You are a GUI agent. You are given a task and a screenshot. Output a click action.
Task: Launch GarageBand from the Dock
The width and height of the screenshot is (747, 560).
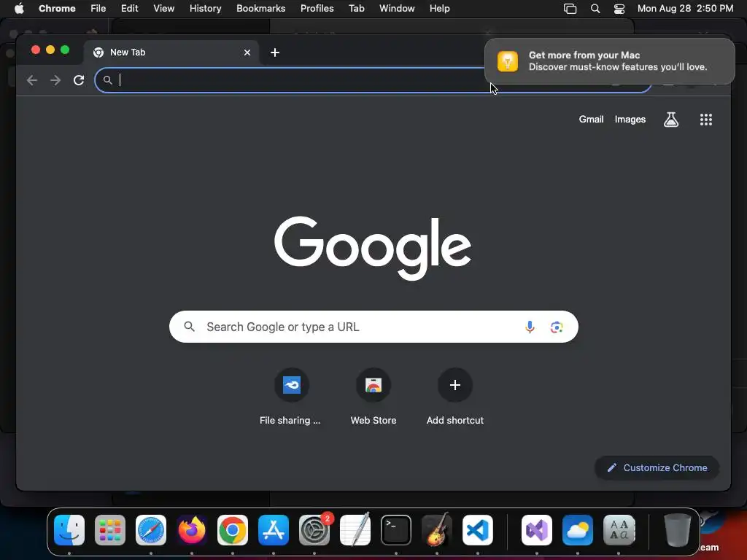point(437,530)
